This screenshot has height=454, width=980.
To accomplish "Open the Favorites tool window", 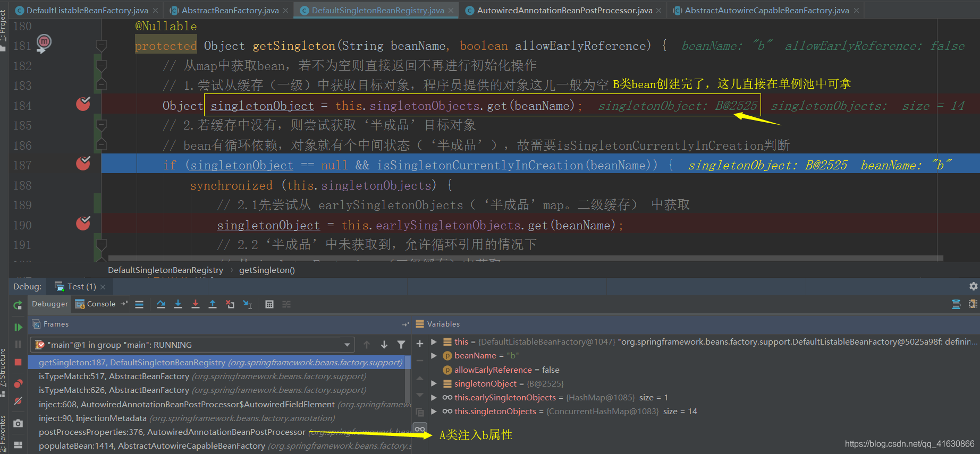I will 4,433.
